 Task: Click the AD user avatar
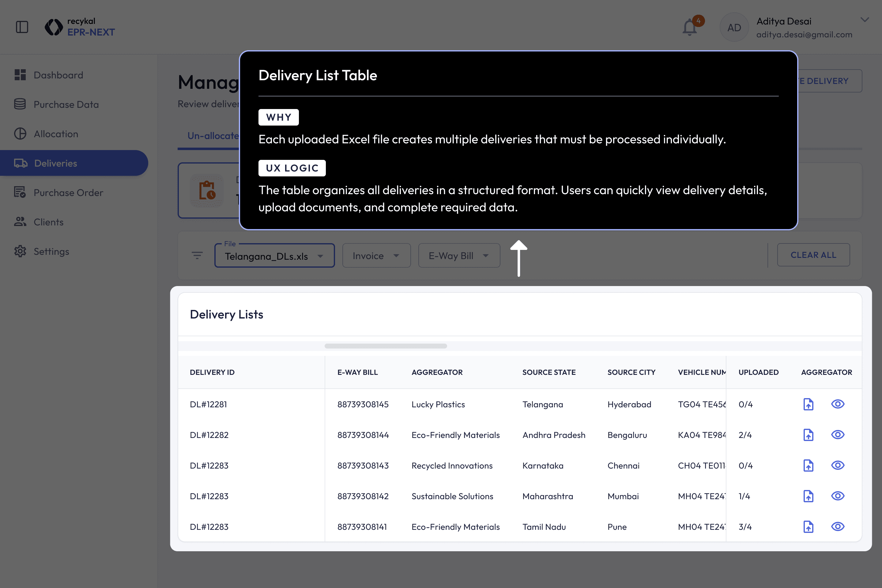[734, 27]
